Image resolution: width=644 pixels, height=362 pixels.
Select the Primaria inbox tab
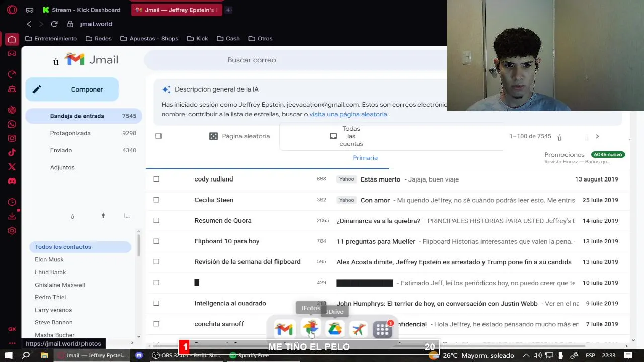tap(365, 158)
